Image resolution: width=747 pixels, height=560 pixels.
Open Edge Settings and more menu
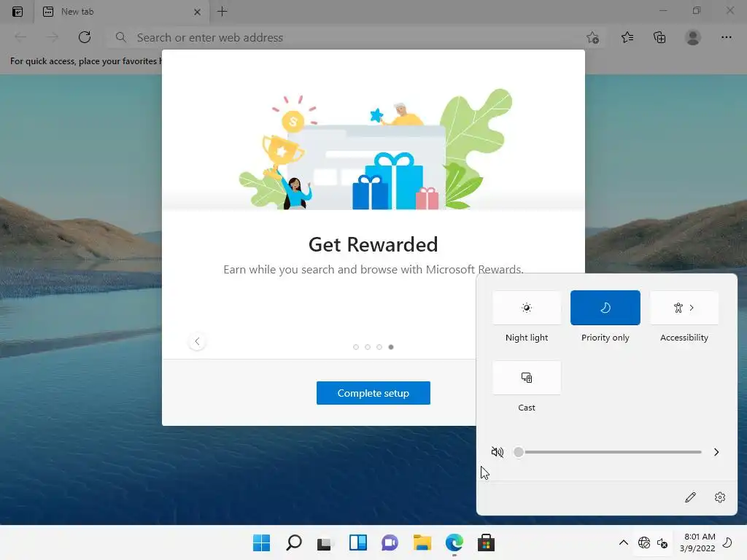726,37
